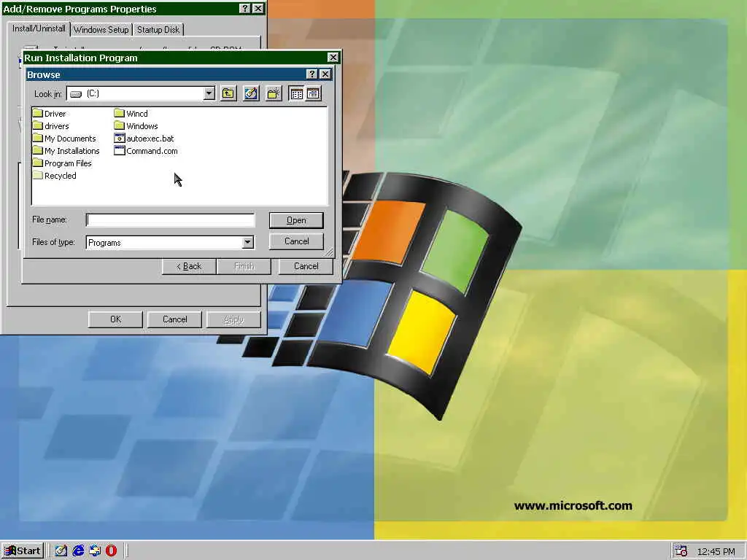This screenshot has height=560, width=747.
Task: Expand the Files of type dropdown
Action: 248,242
